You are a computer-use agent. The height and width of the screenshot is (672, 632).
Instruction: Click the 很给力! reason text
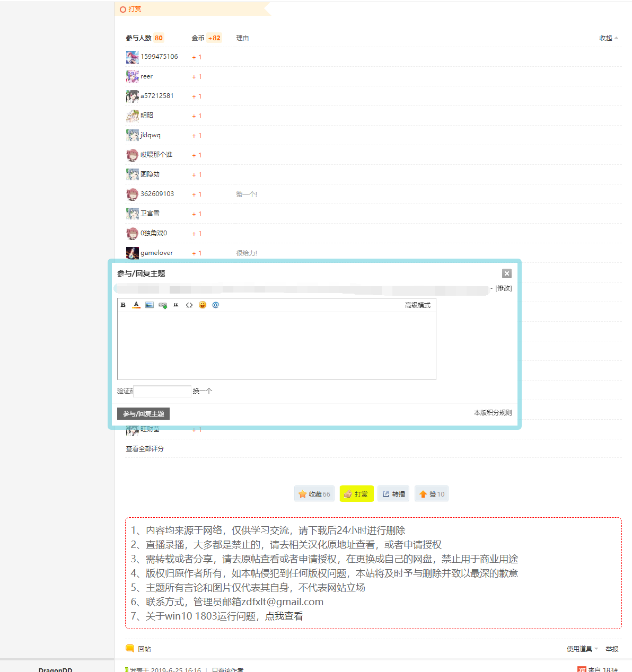(247, 253)
